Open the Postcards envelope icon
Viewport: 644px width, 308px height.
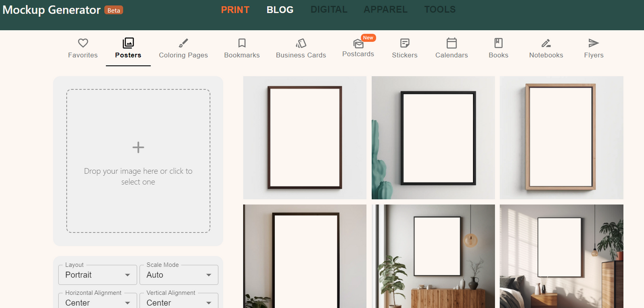[358, 44]
